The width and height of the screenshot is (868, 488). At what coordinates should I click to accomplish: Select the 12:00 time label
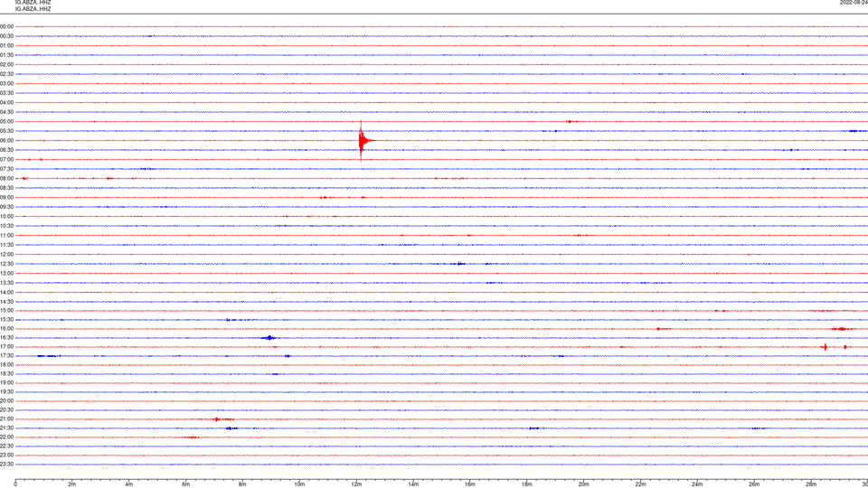6,255
